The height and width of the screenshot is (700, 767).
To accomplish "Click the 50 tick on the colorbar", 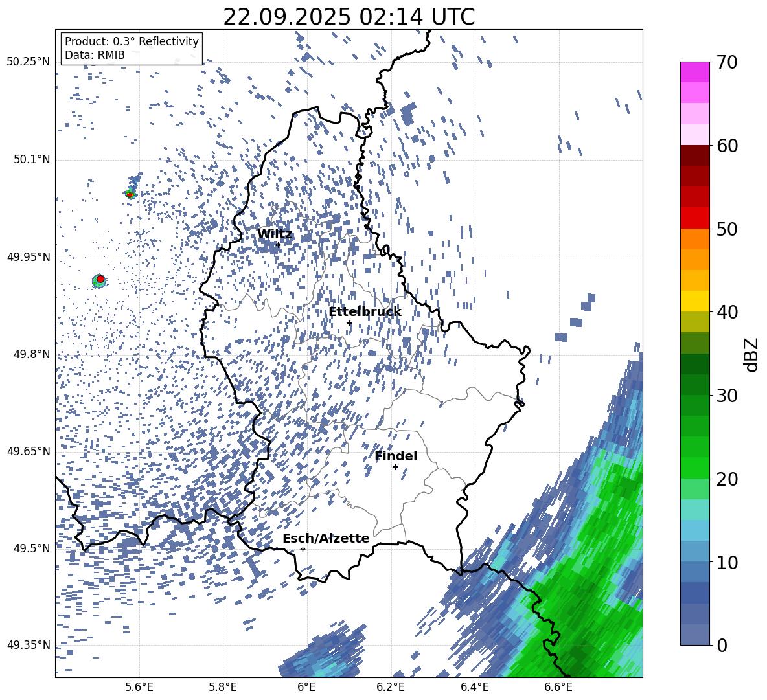I will (727, 229).
